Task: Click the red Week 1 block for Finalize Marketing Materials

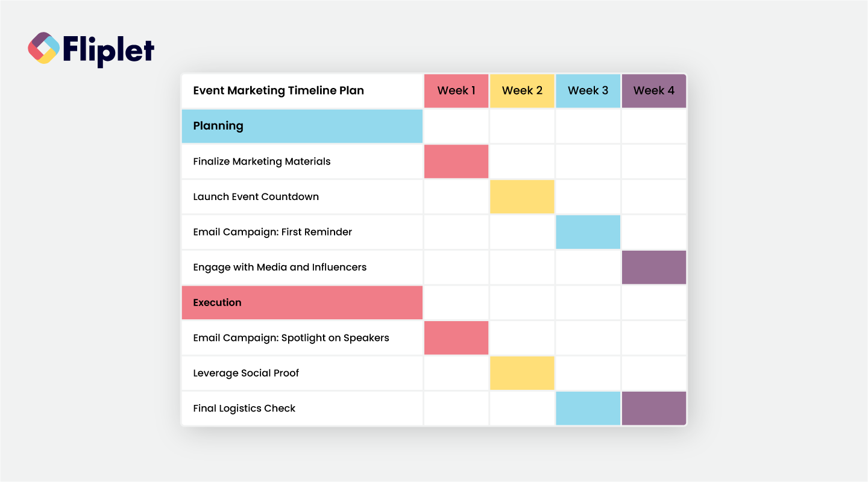Action: 456,161
